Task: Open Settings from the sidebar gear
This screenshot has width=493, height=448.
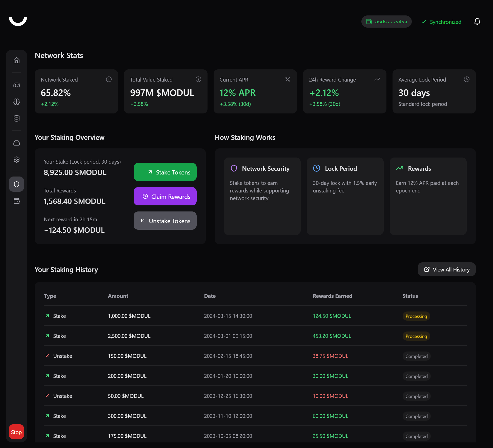Action: 16,160
